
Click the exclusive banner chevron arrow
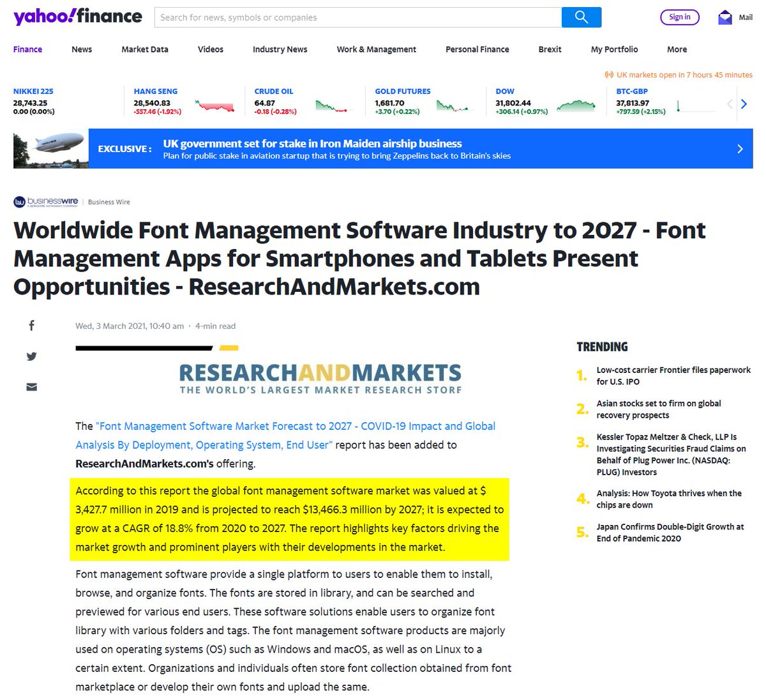[740, 149]
